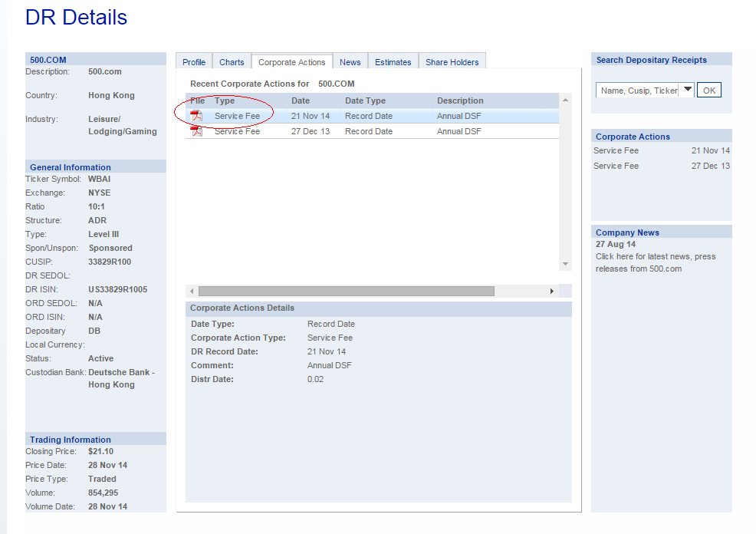Click the OK search button
Screen dimensions: 756x534
coord(709,91)
